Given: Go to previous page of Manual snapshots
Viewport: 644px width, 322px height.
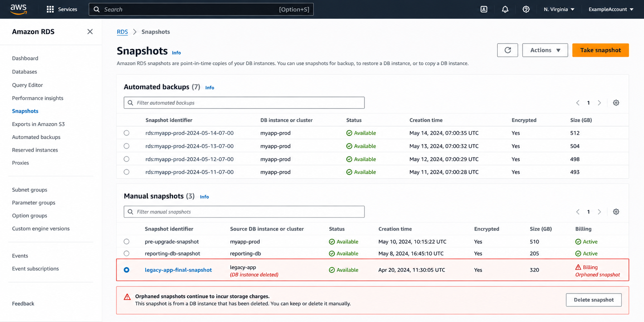Looking at the screenshot, I should coord(578,212).
